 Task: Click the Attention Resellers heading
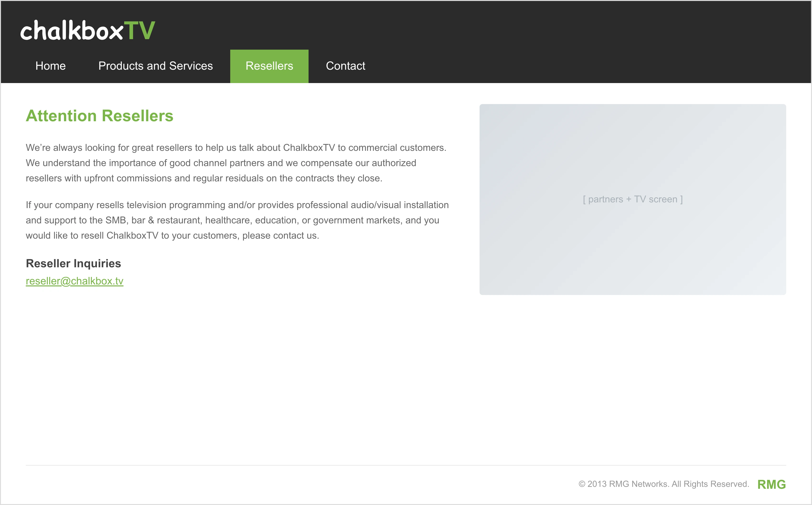pyautogui.click(x=100, y=116)
